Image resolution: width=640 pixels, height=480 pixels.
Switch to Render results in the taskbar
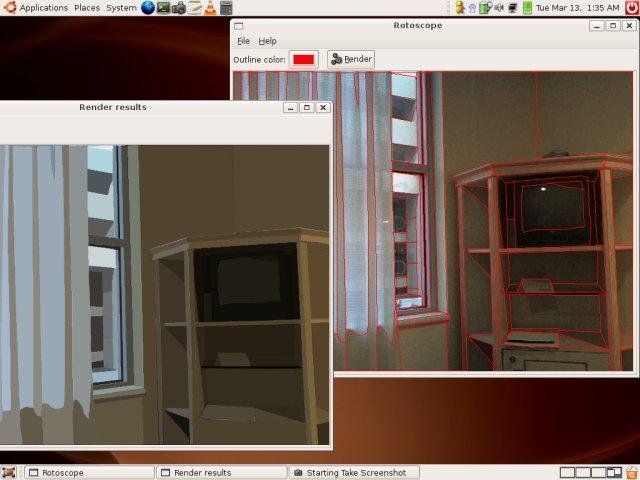tap(222, 473)
